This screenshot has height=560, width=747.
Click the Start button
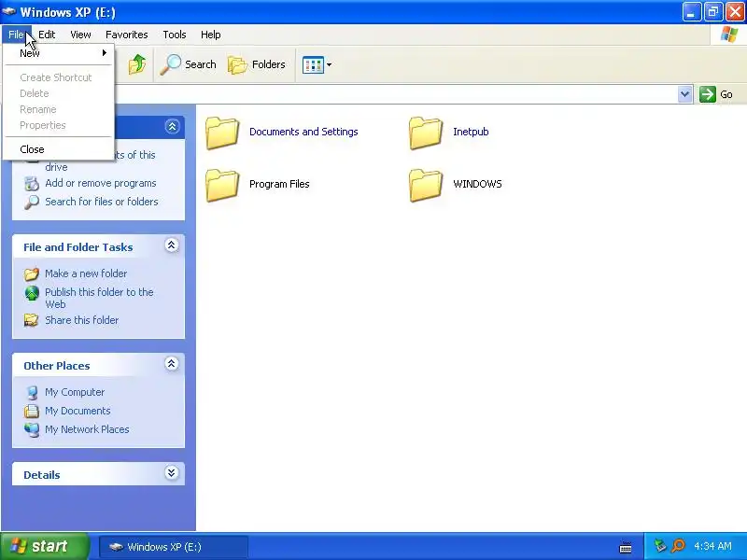pos(44,546)
